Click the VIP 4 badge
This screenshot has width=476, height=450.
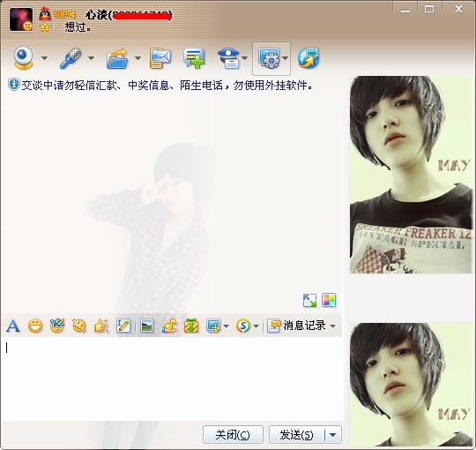pos(64,14)
